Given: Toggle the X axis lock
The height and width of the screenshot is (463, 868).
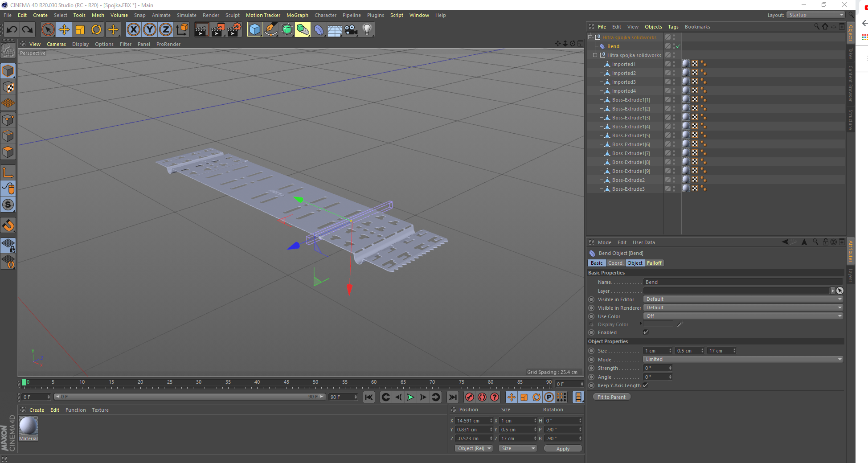Looking at the screenshot, I should tap(134, 29).
